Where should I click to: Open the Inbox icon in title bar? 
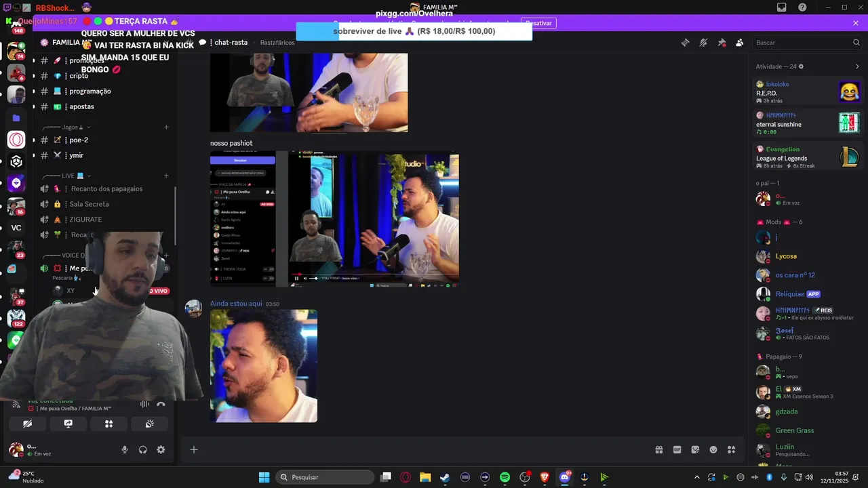[x=782, y=7]
